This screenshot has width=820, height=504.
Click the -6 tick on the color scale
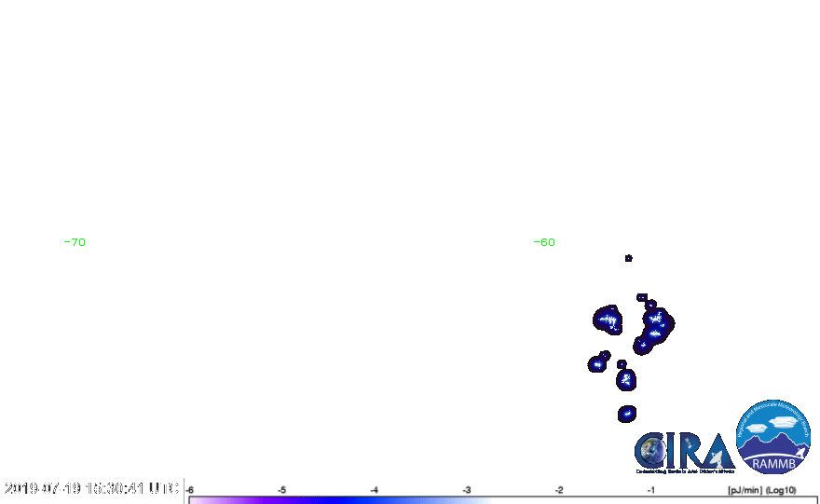tap(190, 489)
